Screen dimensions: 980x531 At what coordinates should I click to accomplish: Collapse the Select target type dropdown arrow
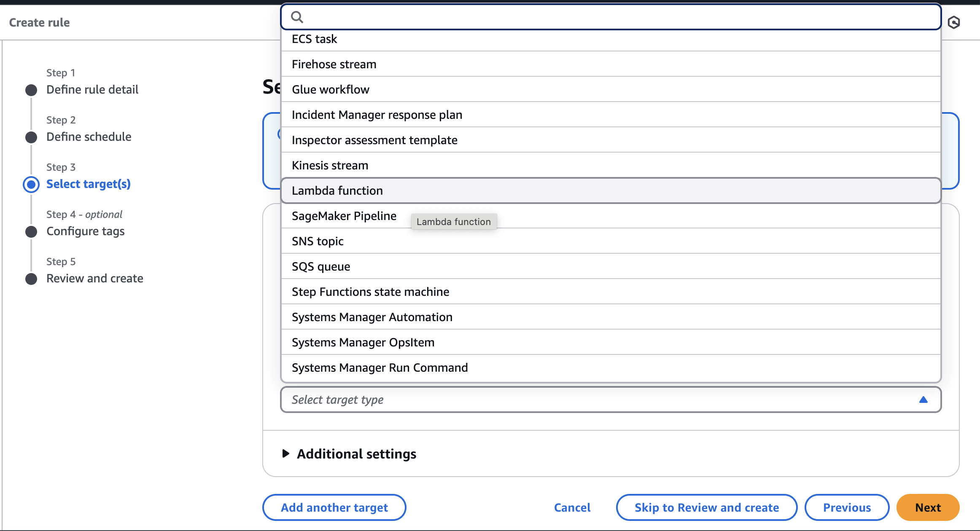[x=923, y=400]
